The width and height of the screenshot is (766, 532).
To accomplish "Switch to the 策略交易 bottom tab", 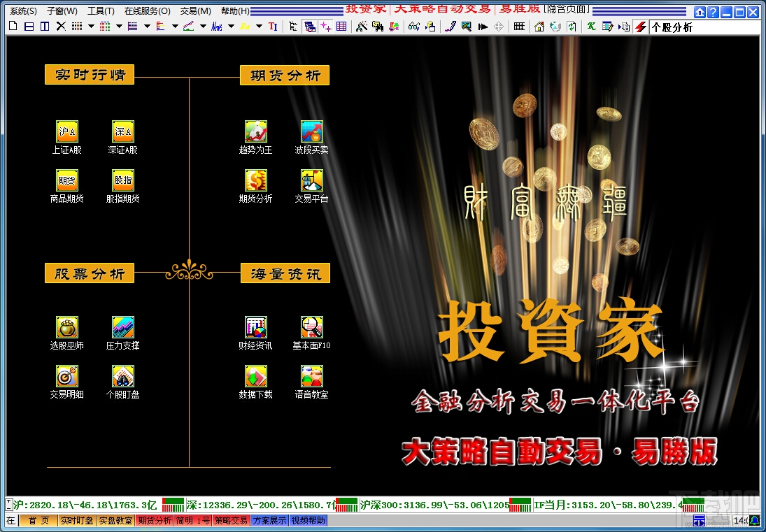I will (231, 520).
